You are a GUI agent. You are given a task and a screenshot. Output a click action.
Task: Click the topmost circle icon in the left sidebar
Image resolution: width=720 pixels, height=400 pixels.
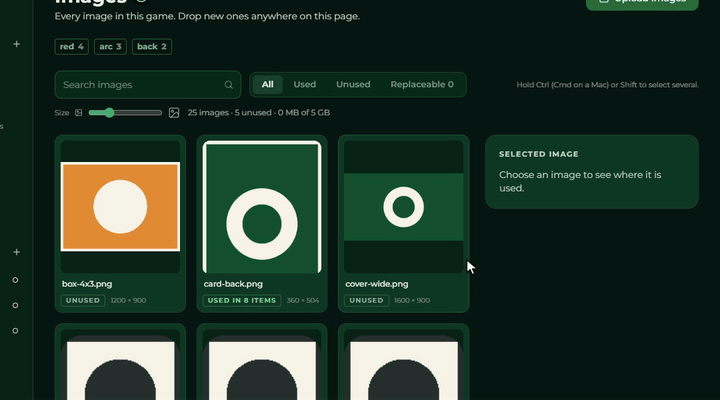click(x=15, y=280)
